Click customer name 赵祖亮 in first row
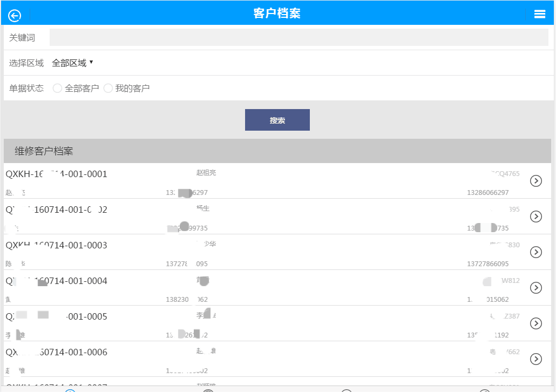556x392 pixels. point(206,173)
